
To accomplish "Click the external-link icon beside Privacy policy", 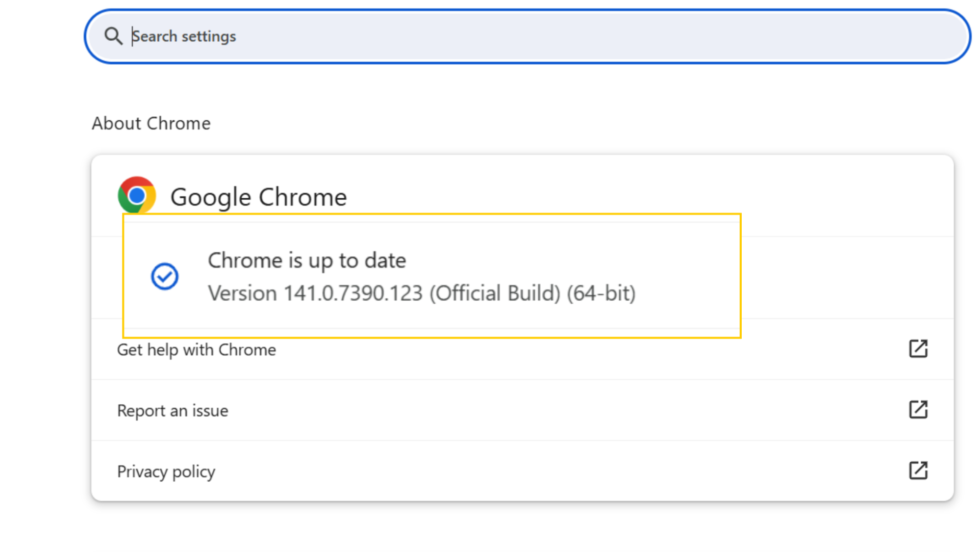I will pos(918,471).
